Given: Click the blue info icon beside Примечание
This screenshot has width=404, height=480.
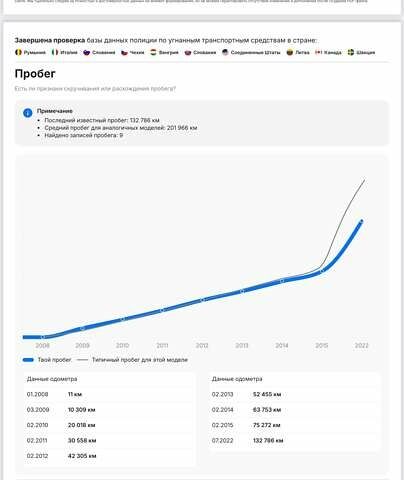Looking at the screenshot, I should tap(28, 113).
